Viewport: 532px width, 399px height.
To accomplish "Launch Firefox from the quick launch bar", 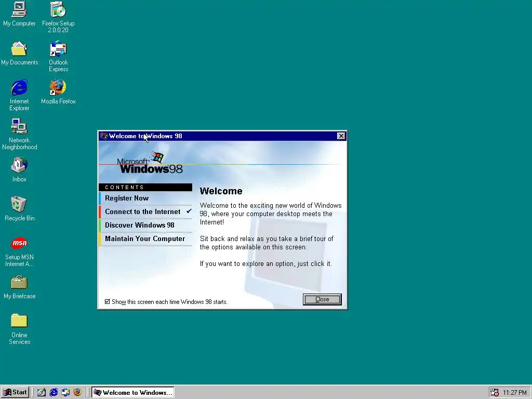I will (x=78, y=392).
